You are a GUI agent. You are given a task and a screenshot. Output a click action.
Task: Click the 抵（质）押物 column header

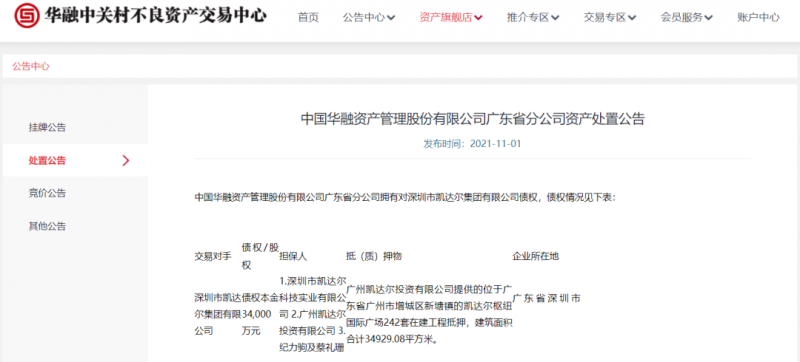click(374, 256)
